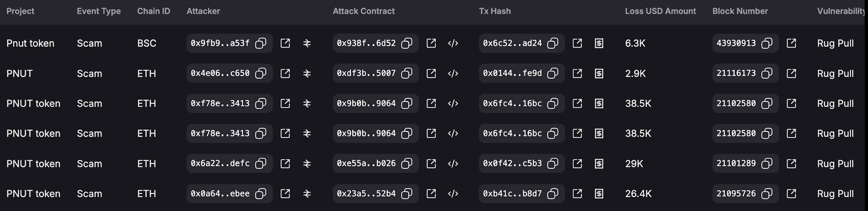Click the Pnut token project on BSC
The height and width of the screenshot is (211, 868).
tap(30, 43)
